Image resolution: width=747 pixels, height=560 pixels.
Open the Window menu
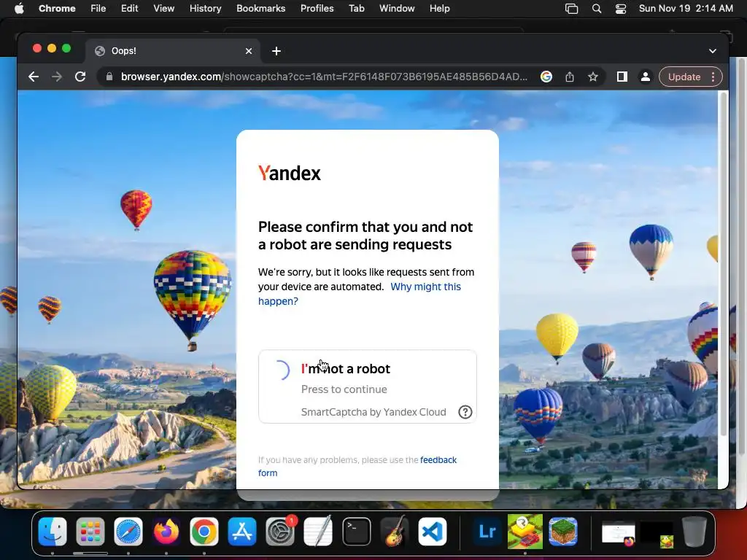pyautogui.click(x=397, y=9)
